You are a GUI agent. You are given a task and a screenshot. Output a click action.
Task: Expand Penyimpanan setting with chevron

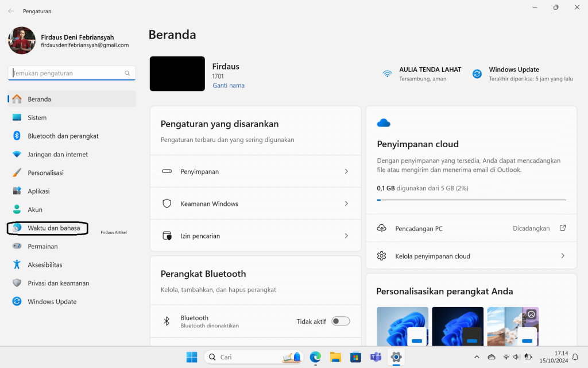tap(346, 171)
